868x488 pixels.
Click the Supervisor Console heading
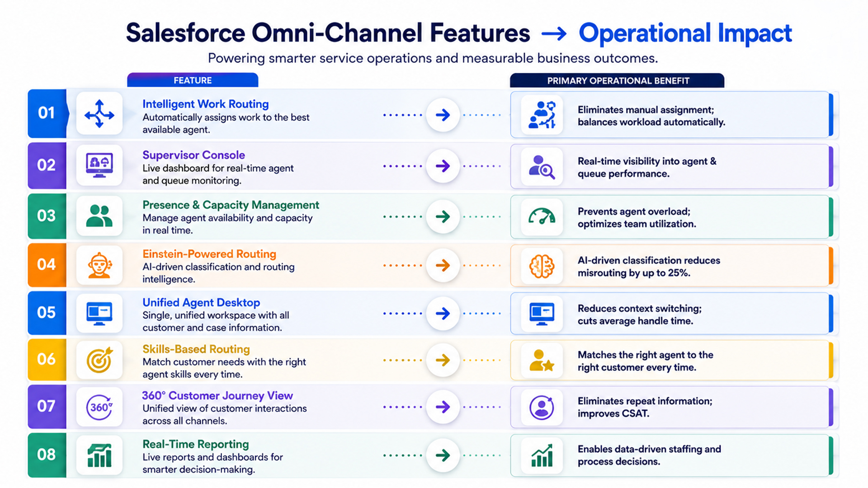(193, 155)
